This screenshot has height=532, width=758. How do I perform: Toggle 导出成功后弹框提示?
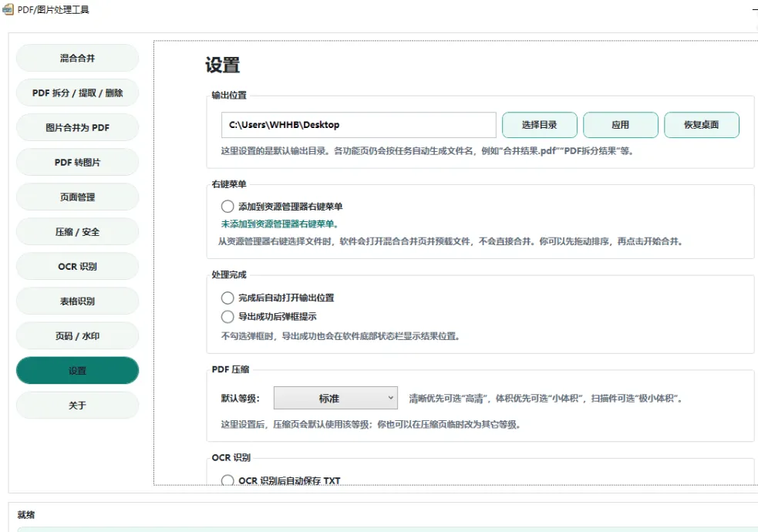(x=269, y=316)
